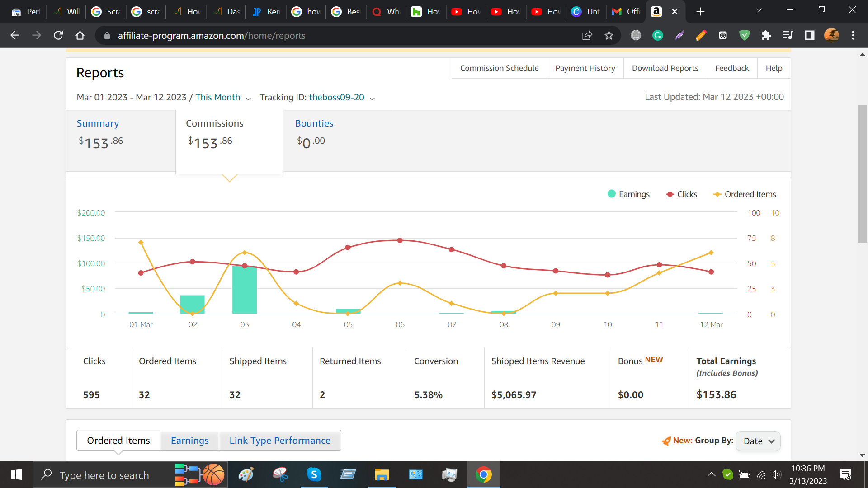Screen dimensions: 868x488
Task: Click the 06 Mar clicks data point
Action: click(400, 240)
